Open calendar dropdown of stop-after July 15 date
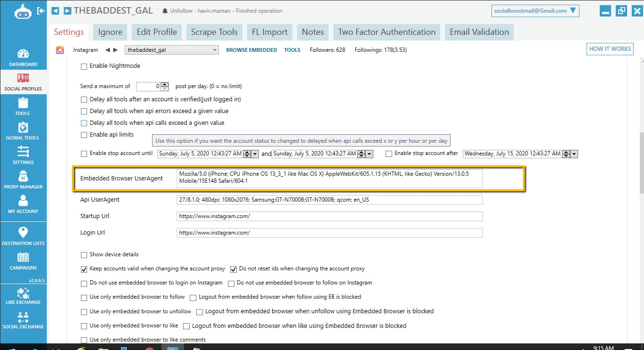This screenshot has width=644, height=350. [574, 154]
